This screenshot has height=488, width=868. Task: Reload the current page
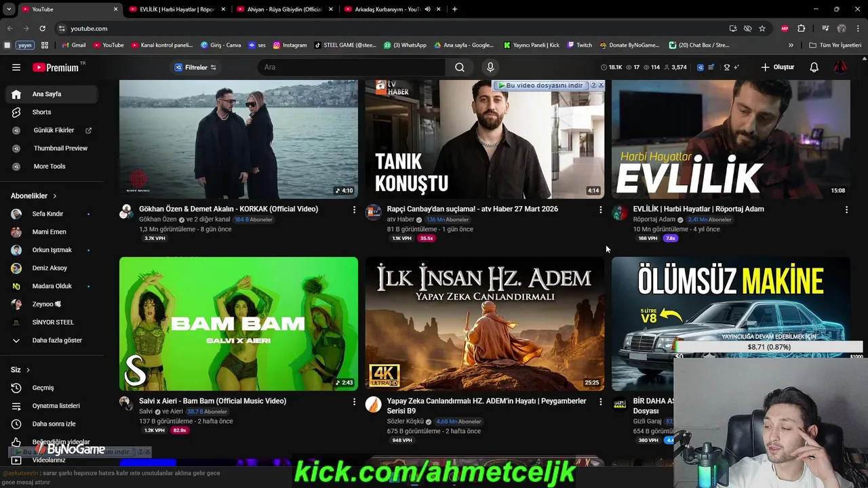(x=42, y=28)
